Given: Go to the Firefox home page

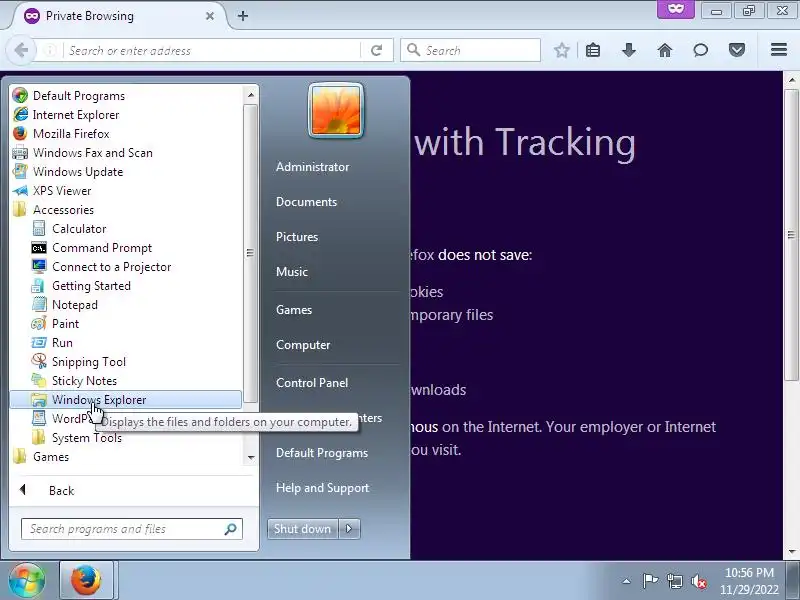Looking at the screenshot, I should click(x=665, y=50).
